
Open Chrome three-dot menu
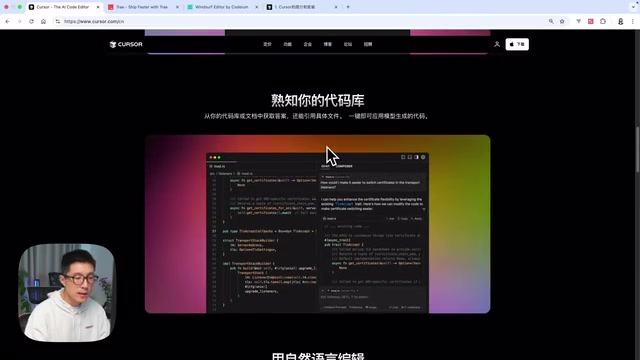(x=633, y=21)
